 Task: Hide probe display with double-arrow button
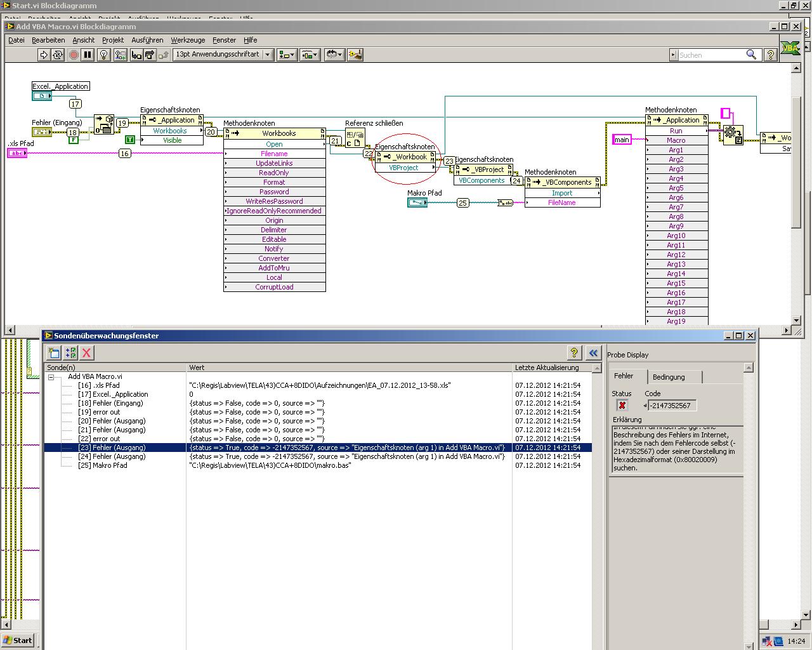pos(593,353)
